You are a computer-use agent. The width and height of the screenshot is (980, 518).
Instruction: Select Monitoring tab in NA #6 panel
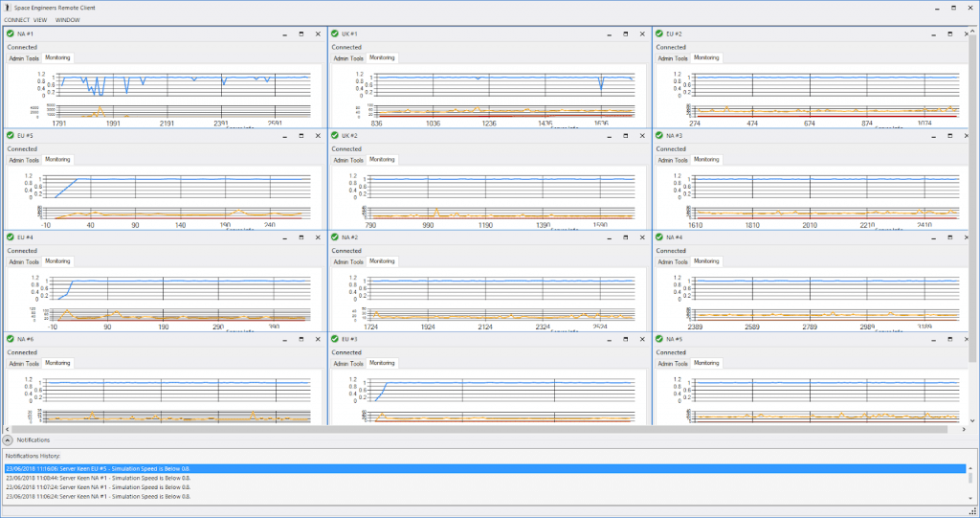(57, 363)
